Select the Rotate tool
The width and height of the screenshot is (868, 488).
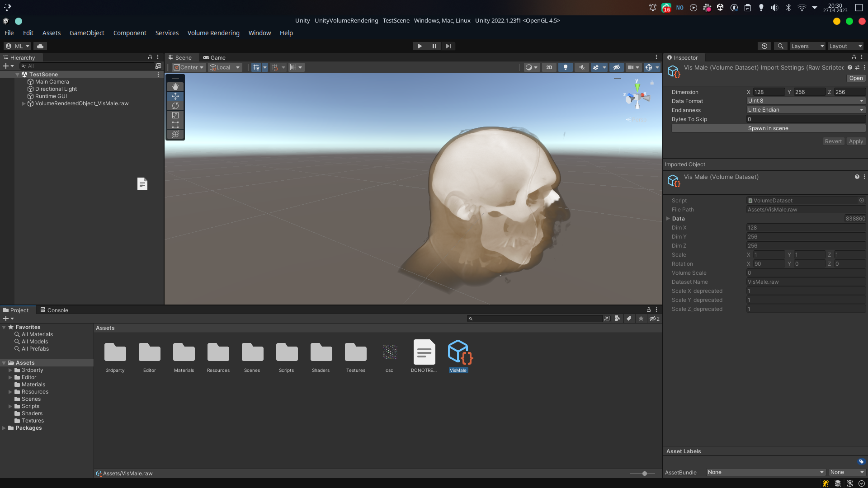click(175, 105)
